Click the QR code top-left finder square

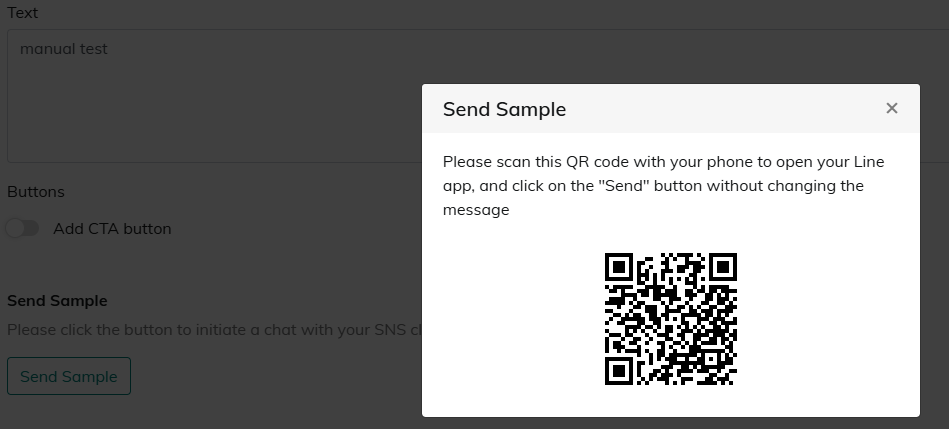(x=620, y=267)
